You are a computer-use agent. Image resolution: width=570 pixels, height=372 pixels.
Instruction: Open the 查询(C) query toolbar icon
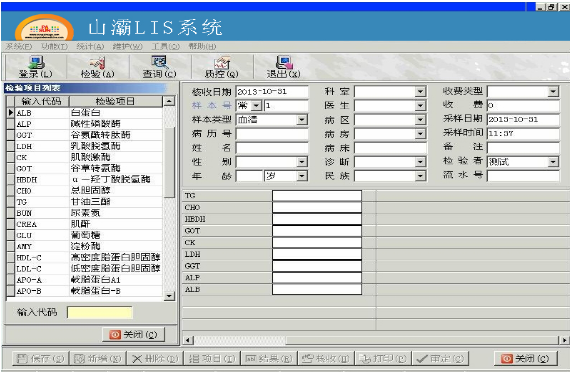tap(159, 67)
